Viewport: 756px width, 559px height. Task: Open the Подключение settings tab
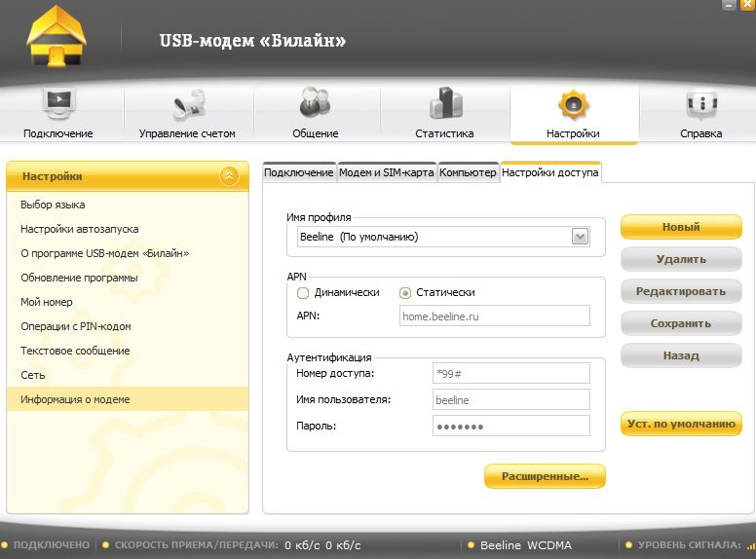[x=299, y=172]
